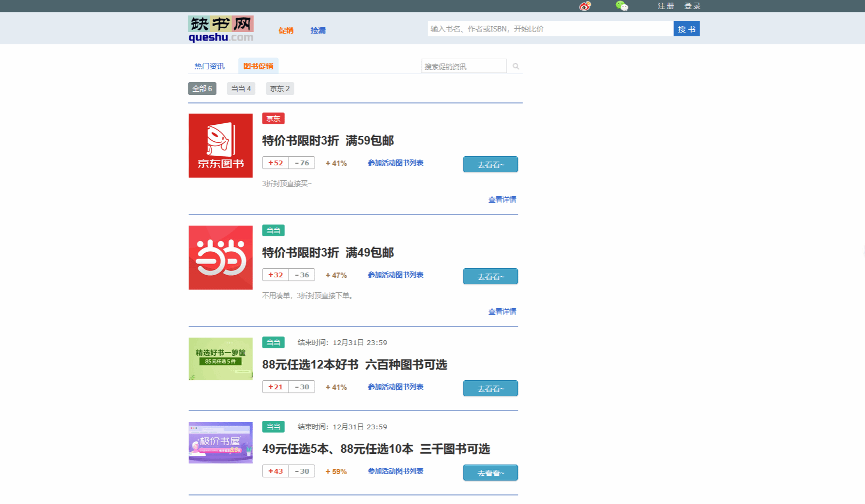
Task: View 查看详情 for 满59包邮 promotion
Action: tap(502, 199)
